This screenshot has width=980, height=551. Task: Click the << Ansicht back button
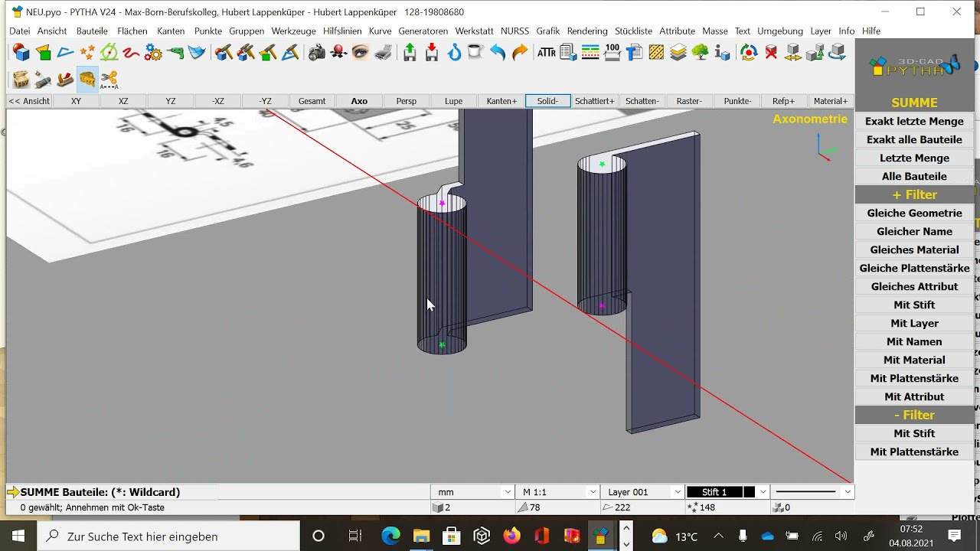click(x=29, y=101)
